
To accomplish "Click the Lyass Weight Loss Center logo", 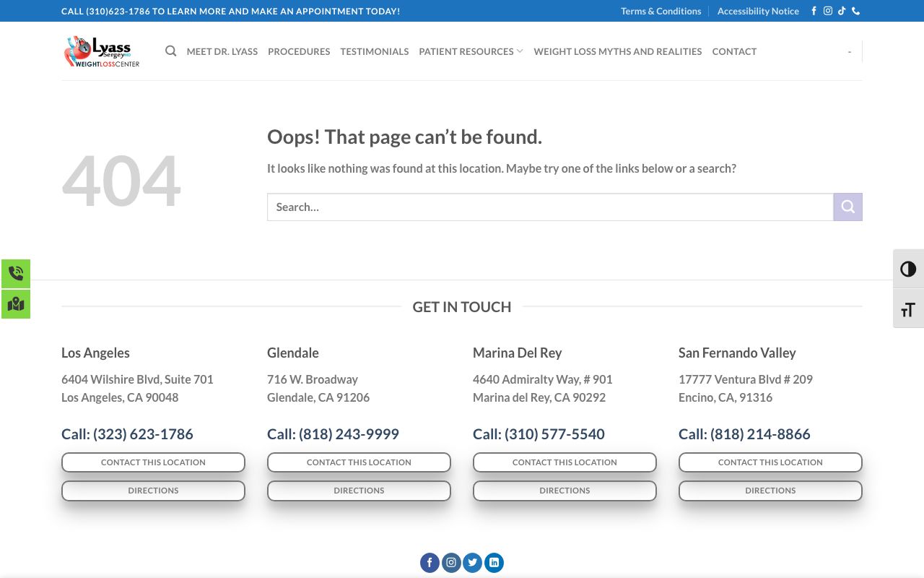I will tap(102, 51).
